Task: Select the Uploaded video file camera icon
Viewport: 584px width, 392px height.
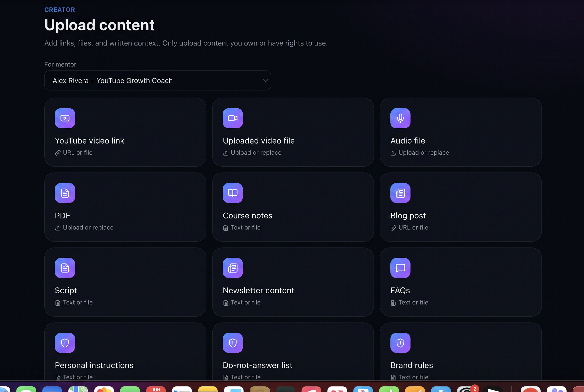Action: coord(233,118)
